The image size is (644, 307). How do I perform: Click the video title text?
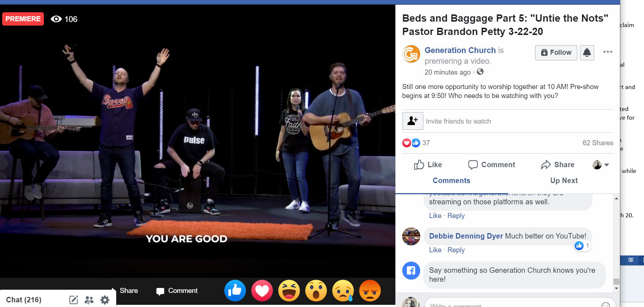[x=505, y=25]
